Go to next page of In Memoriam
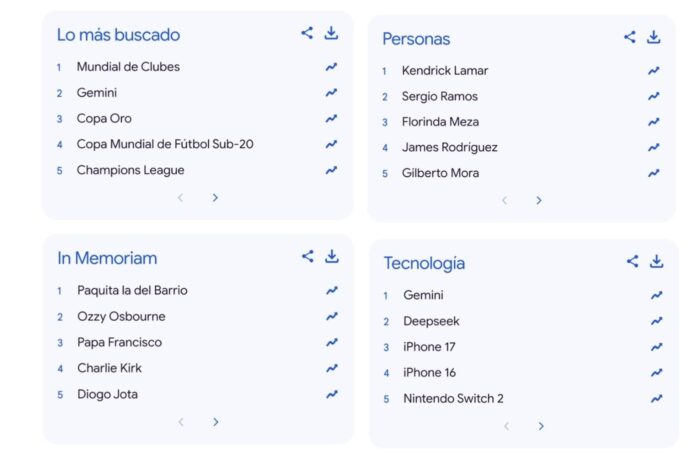The image size is (700, 455). 215,422
